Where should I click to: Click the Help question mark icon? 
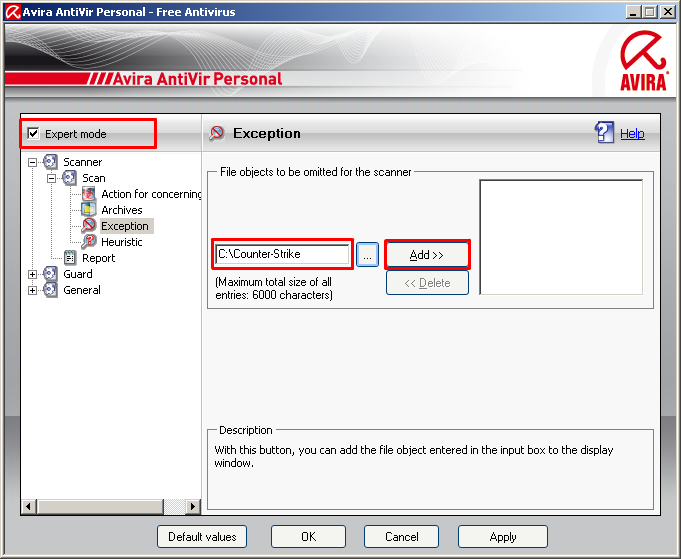pyautogui.click(x=604, y=132)
